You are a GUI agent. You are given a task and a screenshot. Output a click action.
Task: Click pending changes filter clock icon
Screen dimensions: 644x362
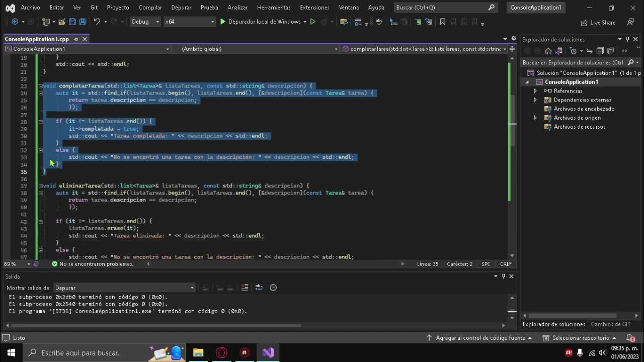pyautogui.click(x=573, y=51)
